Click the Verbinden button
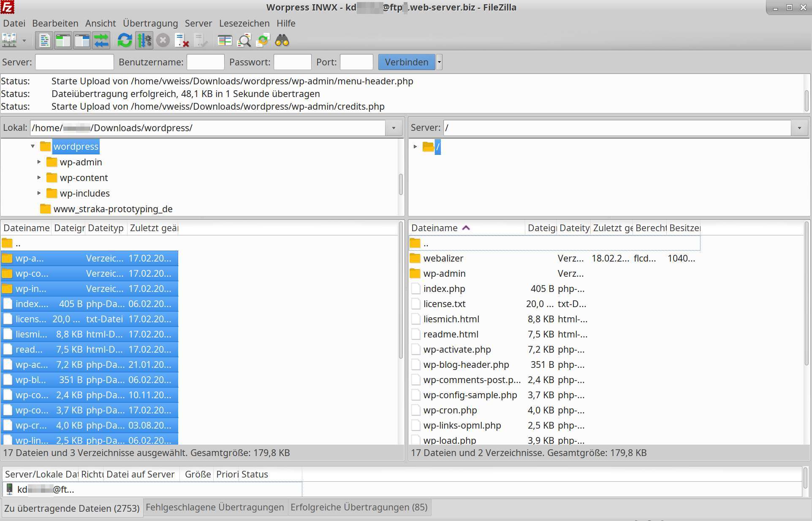Image resolution: width=812 pixels, height=521 pixels. [x=406, y=62]
